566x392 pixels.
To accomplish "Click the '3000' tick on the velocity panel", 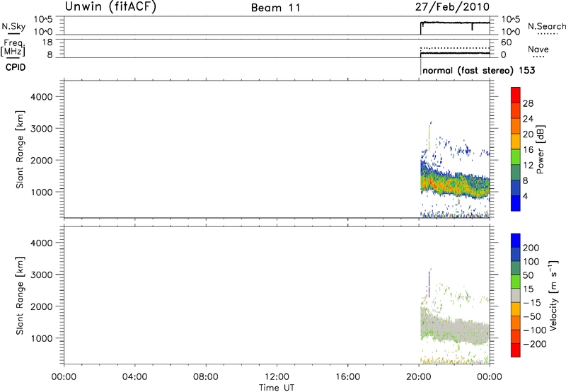I will (x=42, y=275).
